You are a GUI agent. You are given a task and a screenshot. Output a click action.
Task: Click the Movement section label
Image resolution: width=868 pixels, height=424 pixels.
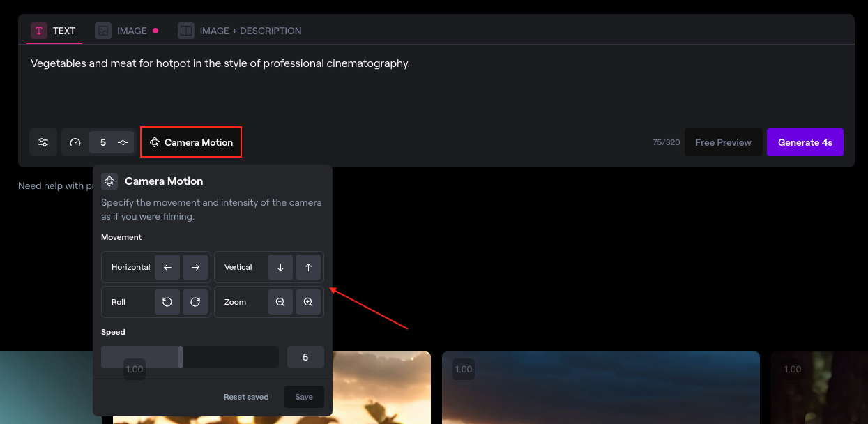click(121, 237)
